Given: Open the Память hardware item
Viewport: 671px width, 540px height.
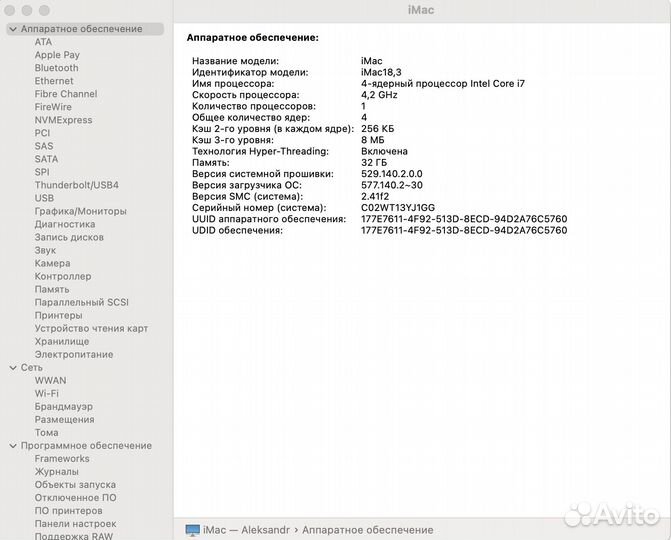Looking at the screenshot, I should (52, 289).
